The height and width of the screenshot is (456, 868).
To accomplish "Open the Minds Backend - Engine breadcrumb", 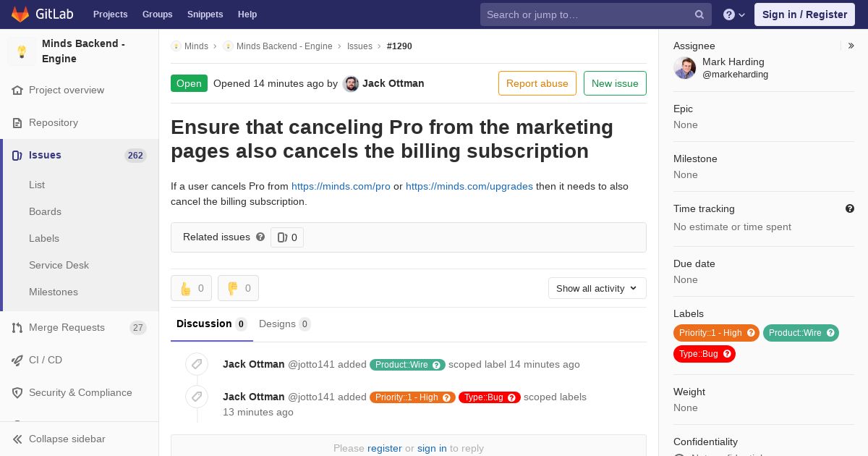I will point(284,46).
